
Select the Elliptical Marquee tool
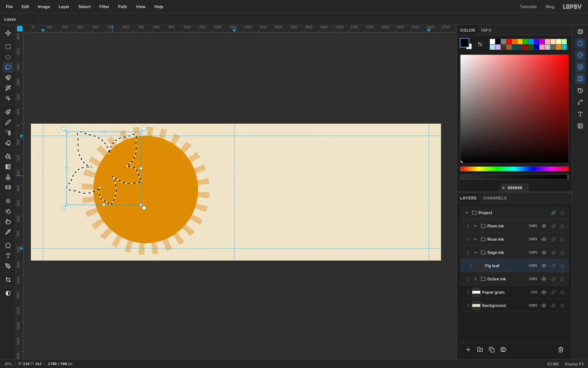pyautogui.click(x=8, y=57)
